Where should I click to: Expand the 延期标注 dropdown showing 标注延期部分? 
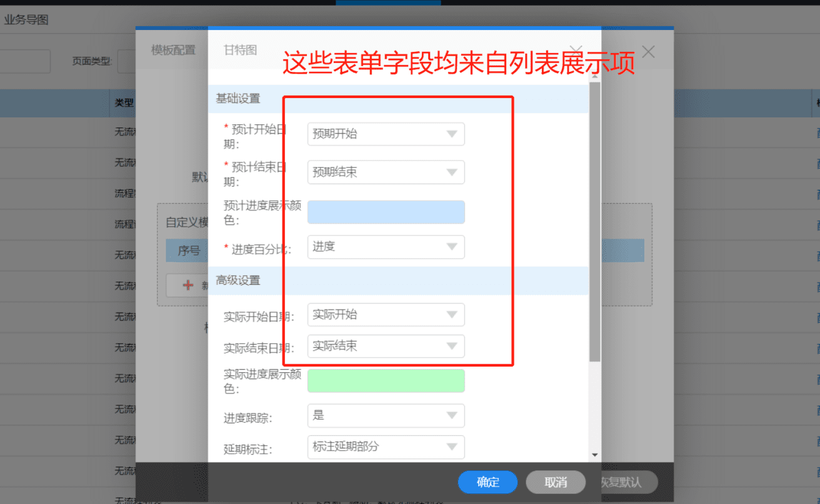(386, 447)
